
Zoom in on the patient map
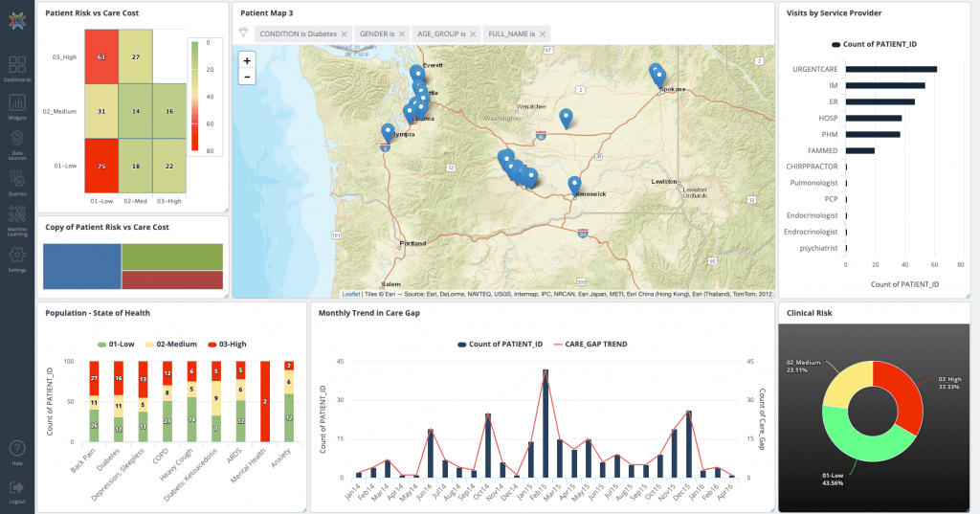[247, 60]
